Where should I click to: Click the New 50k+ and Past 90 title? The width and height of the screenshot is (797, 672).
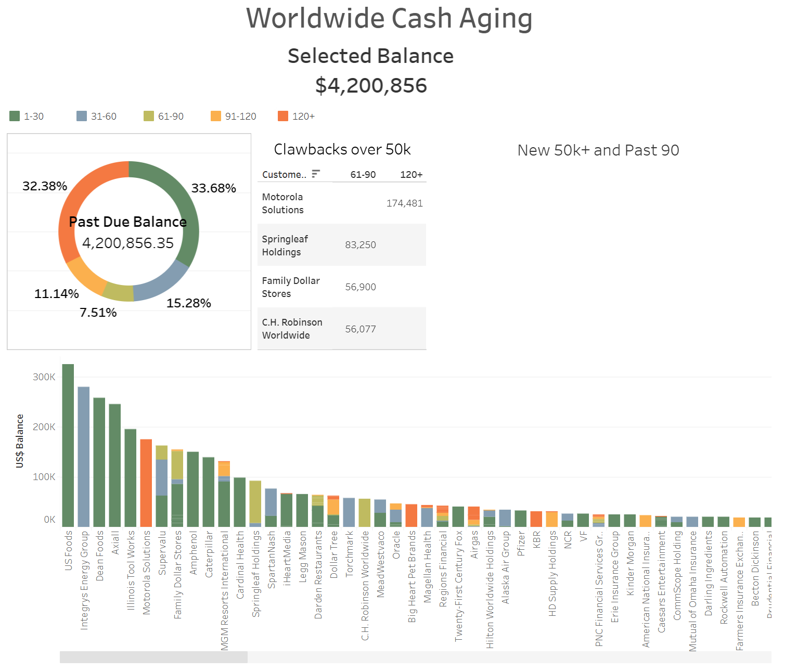point(598,150)
